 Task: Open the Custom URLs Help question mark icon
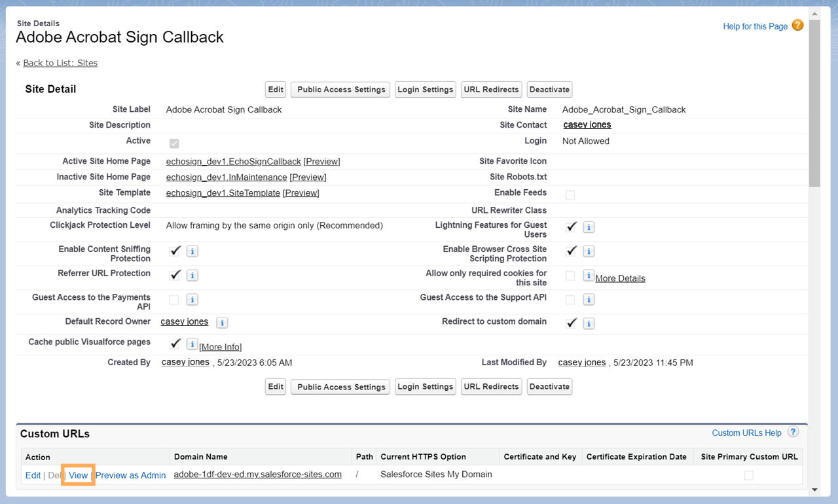pos(793,432)
